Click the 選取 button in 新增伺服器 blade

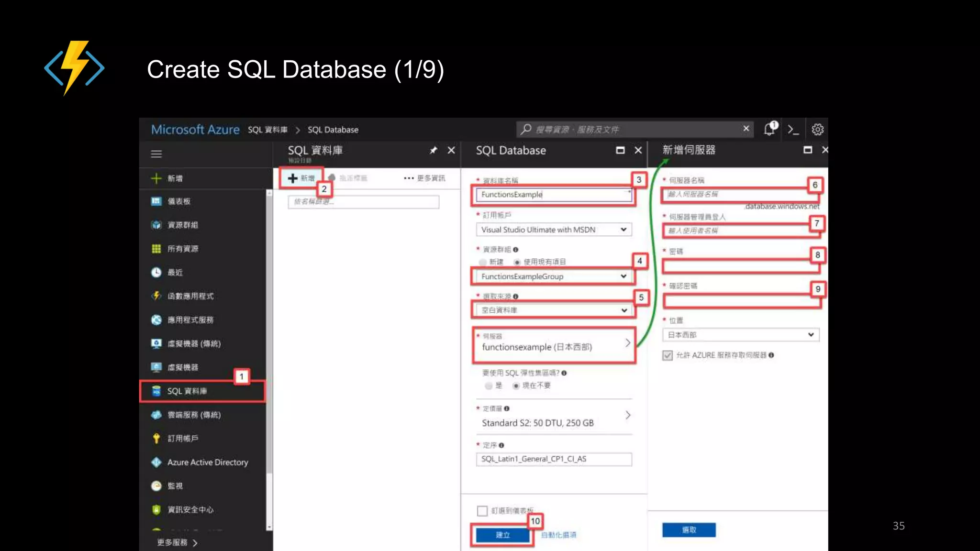(689, 530)
